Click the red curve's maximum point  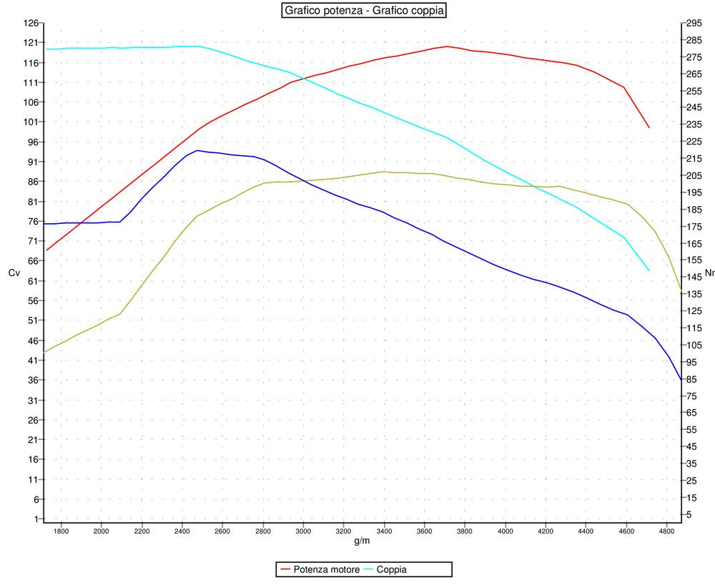click(x=447, y=46)
